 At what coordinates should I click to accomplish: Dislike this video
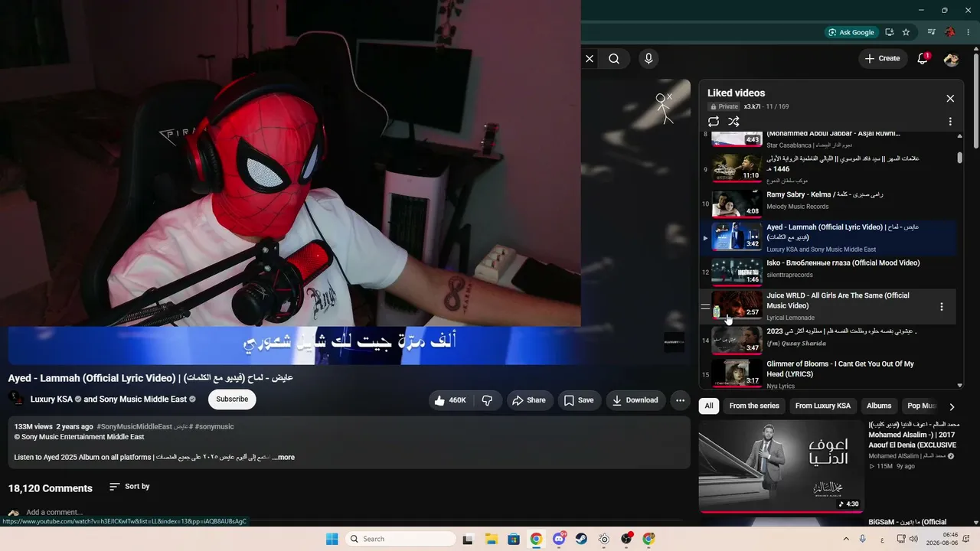tap(487, 400)
